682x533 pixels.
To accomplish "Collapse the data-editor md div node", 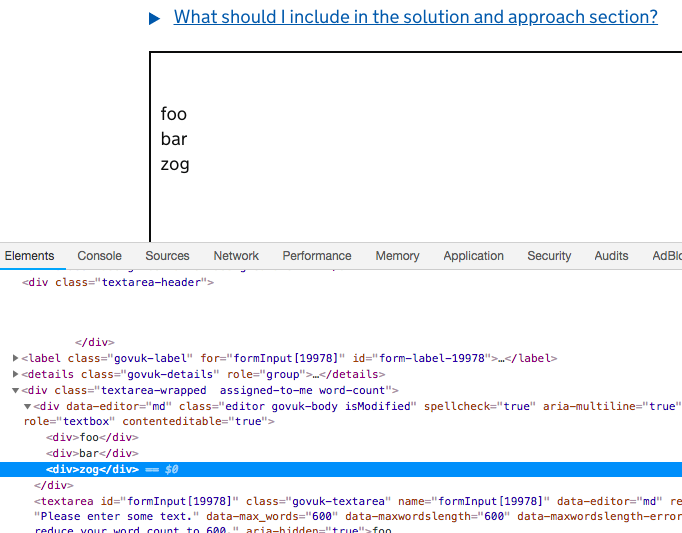I will pos(27,406).
